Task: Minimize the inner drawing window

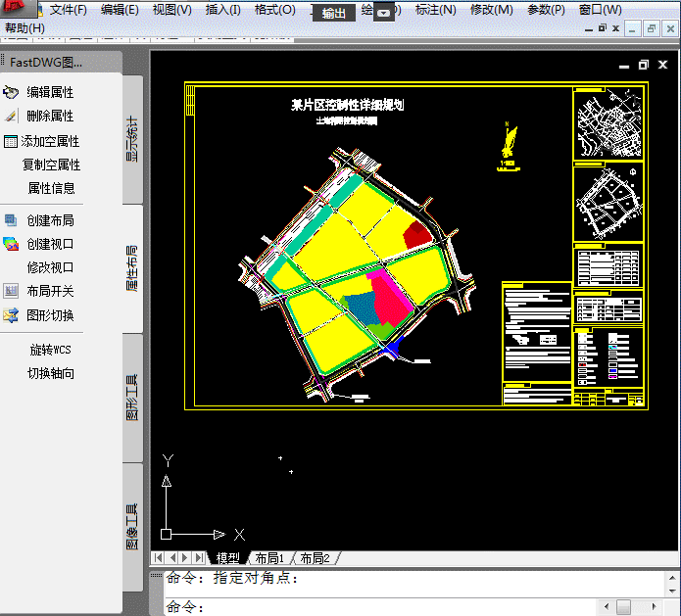Action: tap(624, 66)
